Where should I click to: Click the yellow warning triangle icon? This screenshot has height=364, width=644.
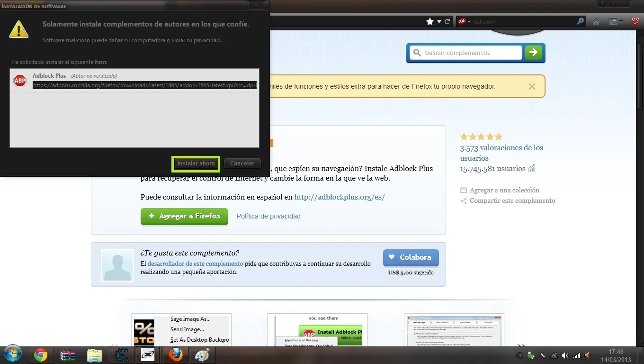[19, 29]
